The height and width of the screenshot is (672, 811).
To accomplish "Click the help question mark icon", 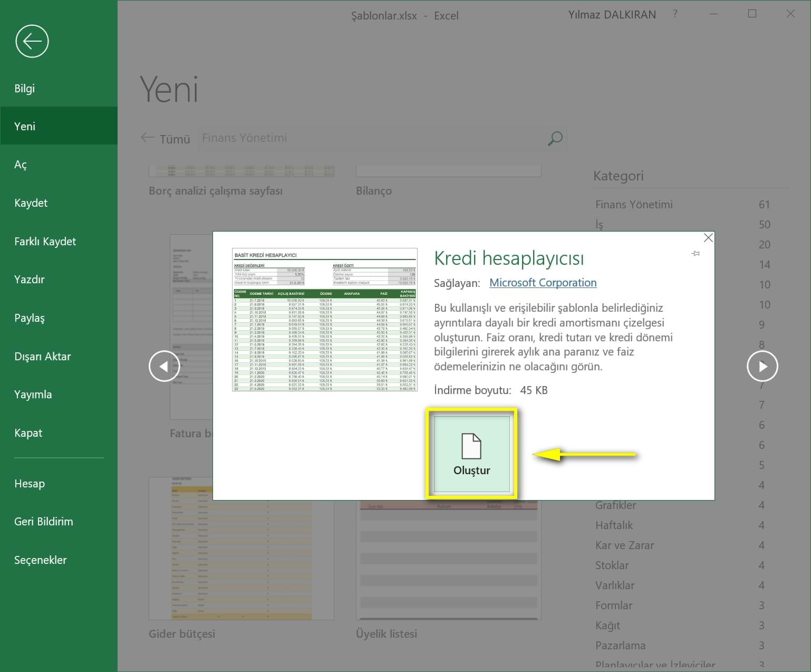I will click(675, 14).
